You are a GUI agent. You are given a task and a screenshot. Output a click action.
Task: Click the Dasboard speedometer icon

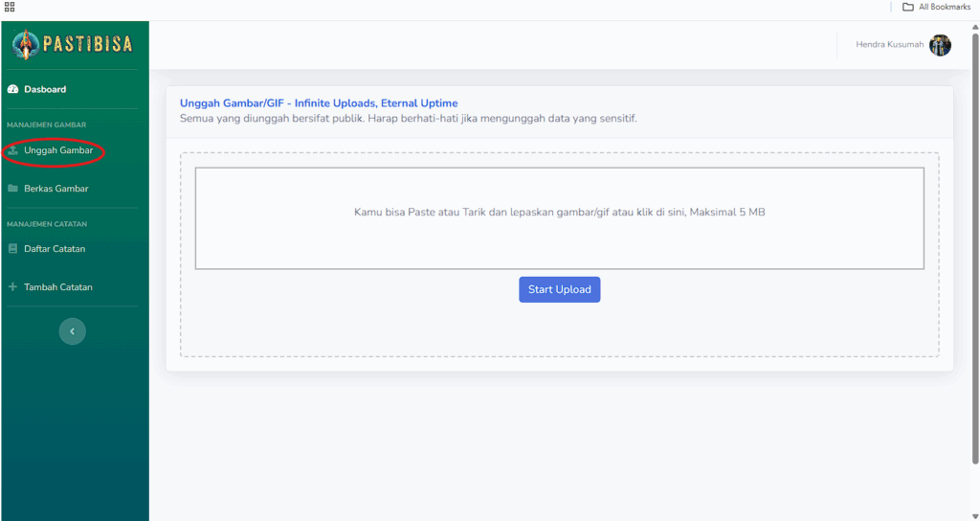[x=12, y=89]
